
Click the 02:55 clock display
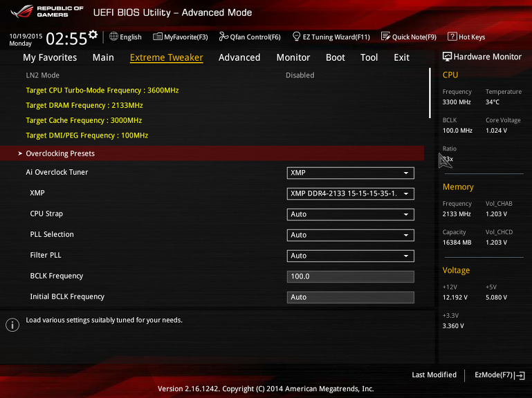(66, 39)
